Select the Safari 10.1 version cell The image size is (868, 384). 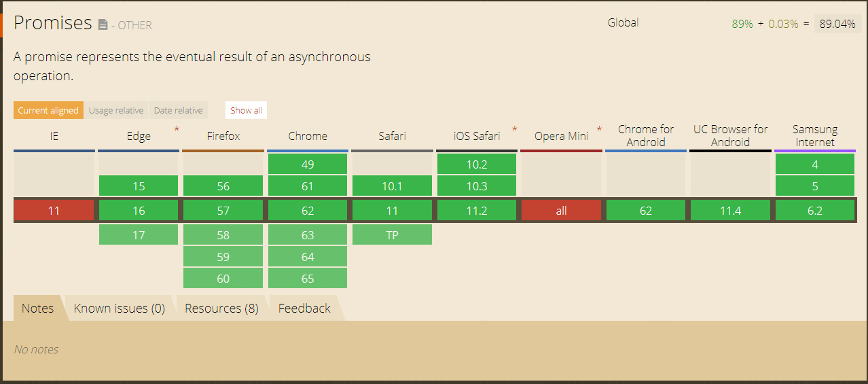pyautogui.click(x=393, y=186)
